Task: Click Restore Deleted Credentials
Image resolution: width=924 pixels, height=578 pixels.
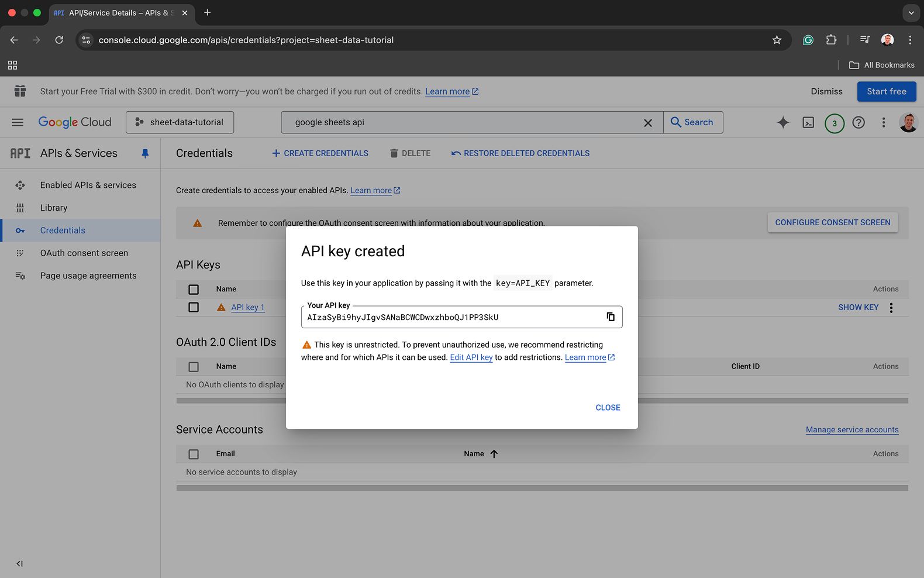Action: tap(520, 153)
